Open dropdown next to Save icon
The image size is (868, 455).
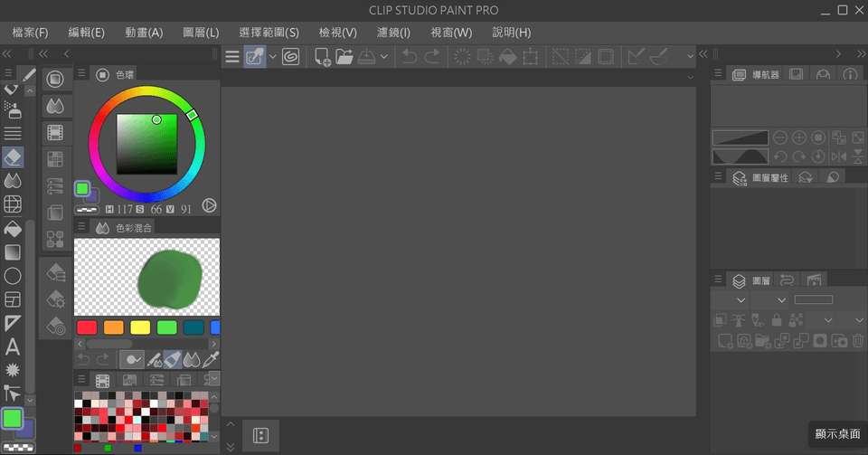pos(383,56)
